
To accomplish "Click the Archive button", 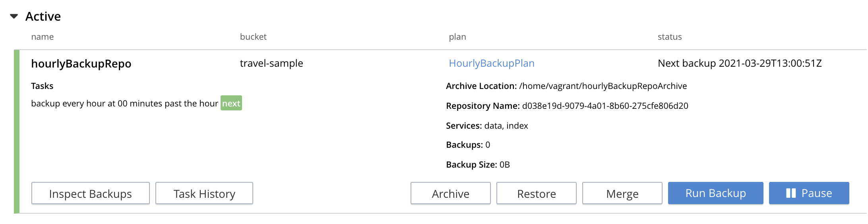I will pos(450,193).
